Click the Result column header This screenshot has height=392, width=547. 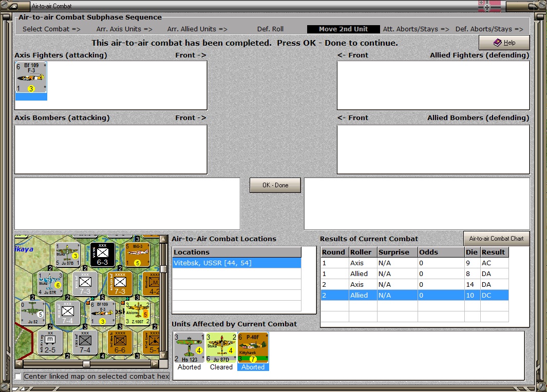pyautogui.click(x=494, y=252)
